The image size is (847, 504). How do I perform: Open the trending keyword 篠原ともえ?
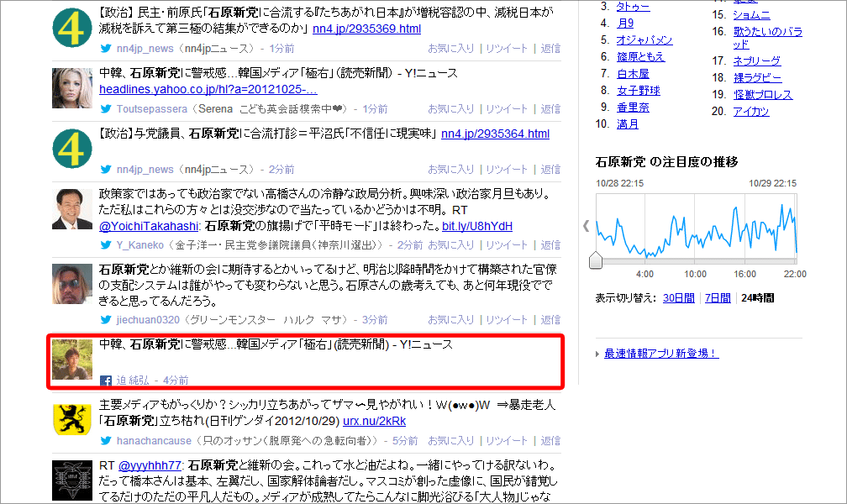[640, 57]
